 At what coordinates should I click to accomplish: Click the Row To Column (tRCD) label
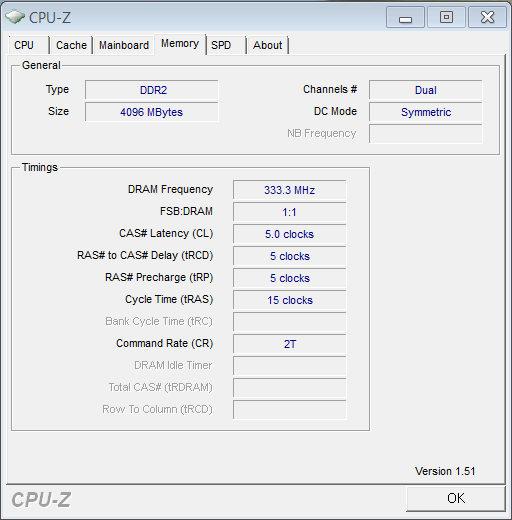(157, 409)
